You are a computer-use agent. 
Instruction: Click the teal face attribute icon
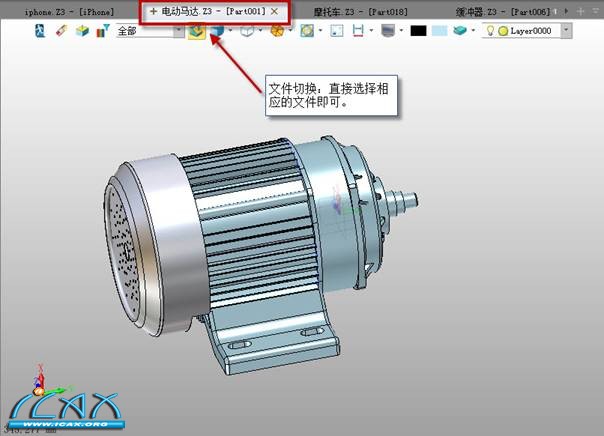[460, 31]
